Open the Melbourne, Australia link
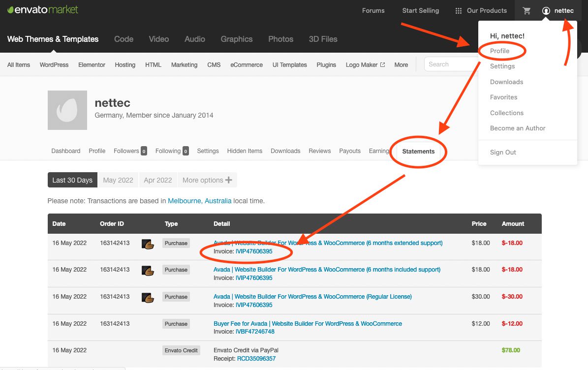This screenshot has width=588, height=370. (199, 201)
